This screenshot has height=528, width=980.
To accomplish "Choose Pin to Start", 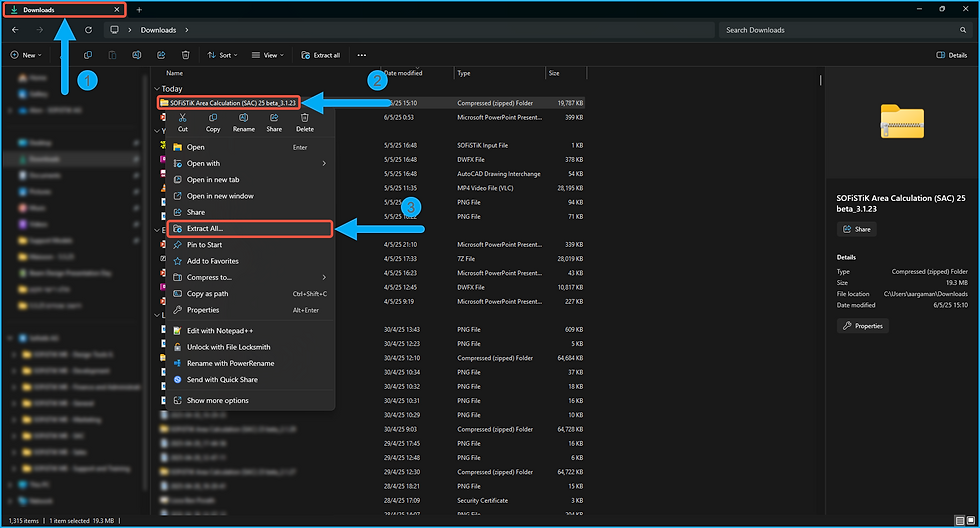I will pos(251,245).
